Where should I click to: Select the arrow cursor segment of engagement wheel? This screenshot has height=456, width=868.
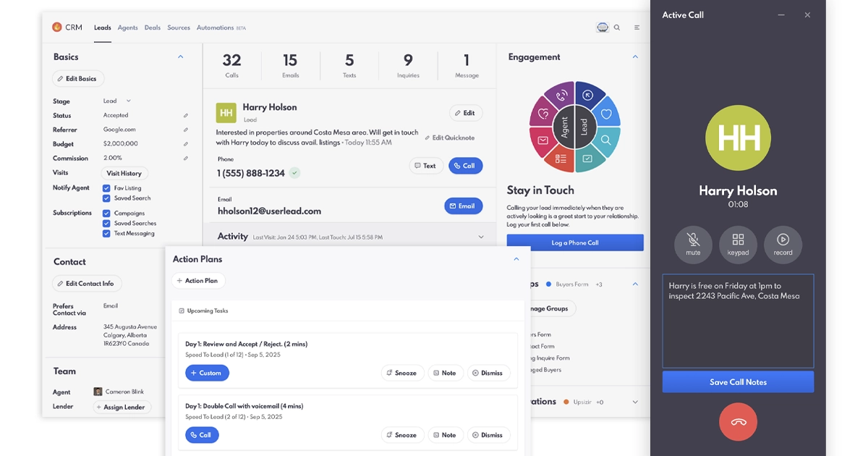[590, 95]
